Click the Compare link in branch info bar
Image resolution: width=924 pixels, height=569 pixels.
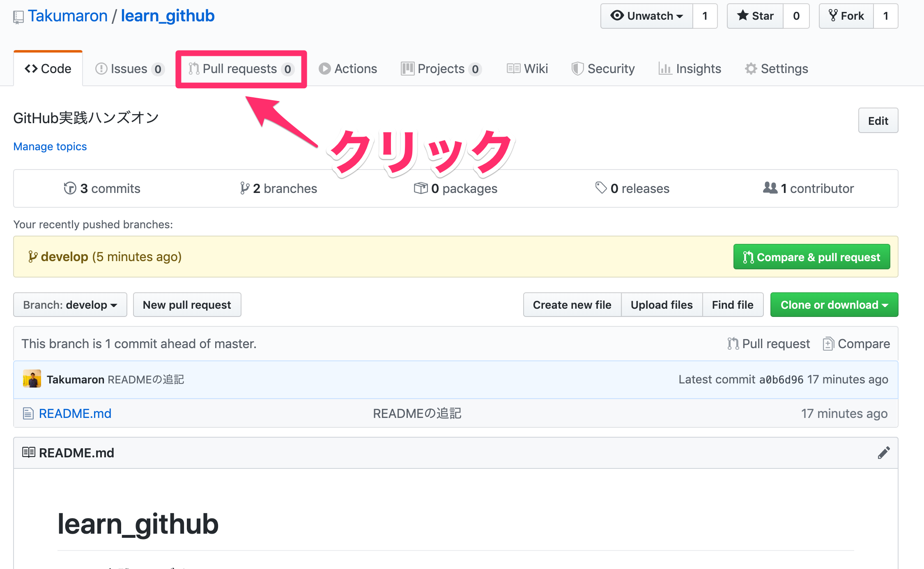click(x=856, y=344)
